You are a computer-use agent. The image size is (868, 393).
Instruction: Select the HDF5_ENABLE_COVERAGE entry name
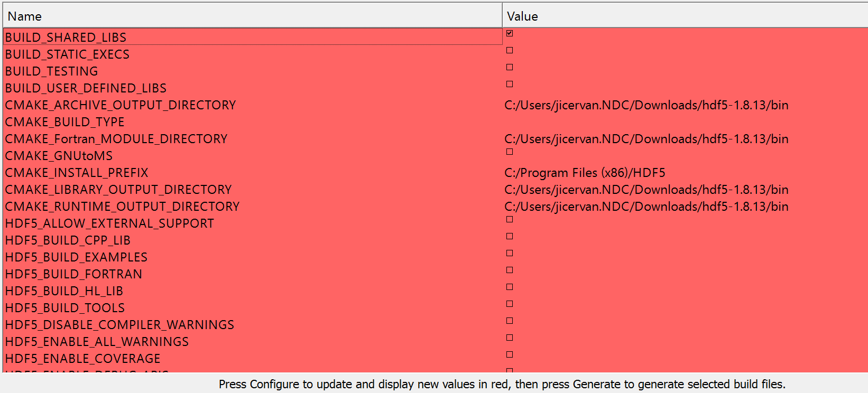click(82, 359)
